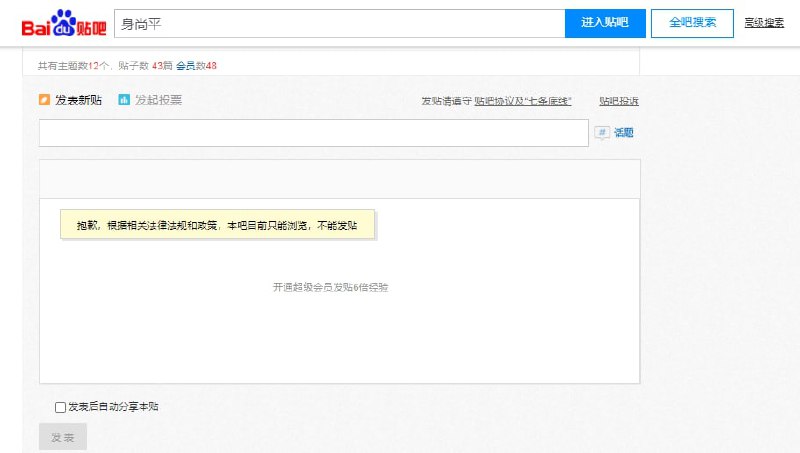Viewport: 800px width, 453px height.
Task: Open the 高级搜索 link
Action: (x=764, y=23)
